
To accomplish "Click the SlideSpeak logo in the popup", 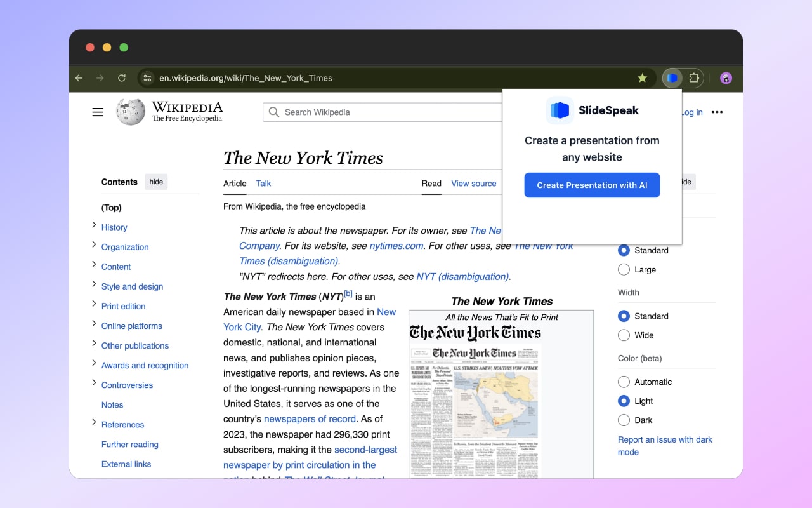I will (560, 110).
